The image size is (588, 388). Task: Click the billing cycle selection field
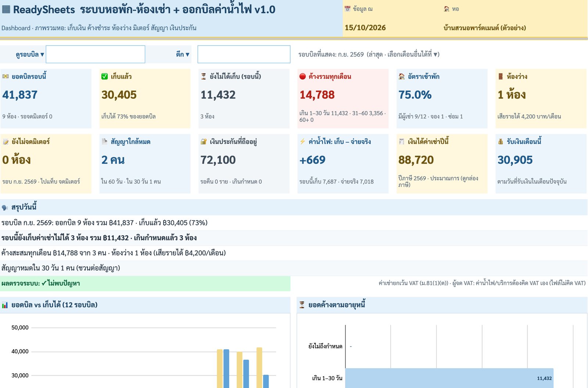click(96, 54)
